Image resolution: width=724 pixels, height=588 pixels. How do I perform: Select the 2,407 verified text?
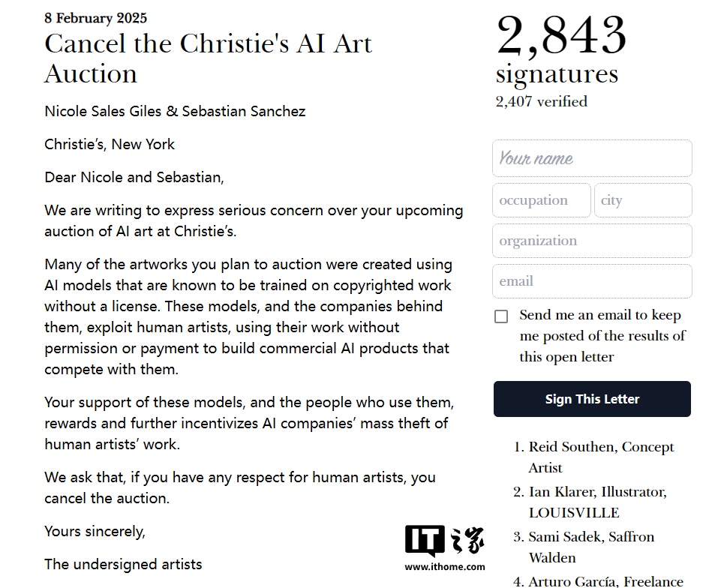tap(541, 101)
